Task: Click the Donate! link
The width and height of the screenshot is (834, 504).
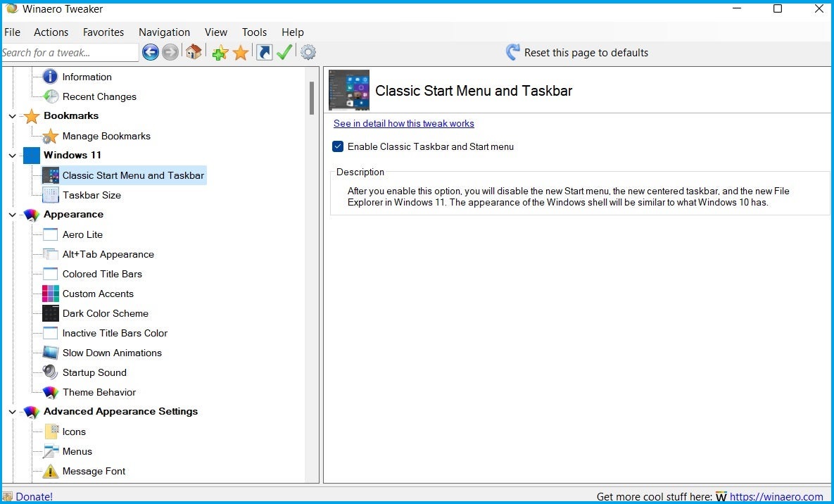Action: [34, 496]
